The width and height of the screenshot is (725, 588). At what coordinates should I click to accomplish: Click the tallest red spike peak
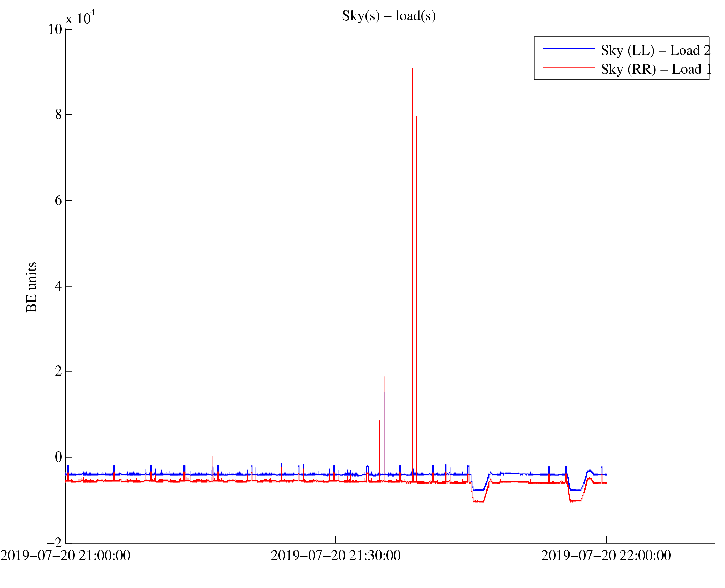click(412, 69)
